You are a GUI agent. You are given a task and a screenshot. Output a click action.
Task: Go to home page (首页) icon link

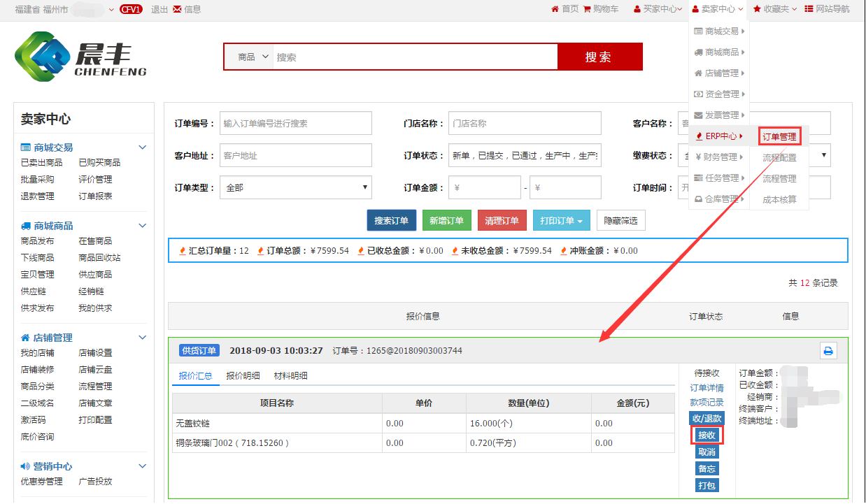565,9
